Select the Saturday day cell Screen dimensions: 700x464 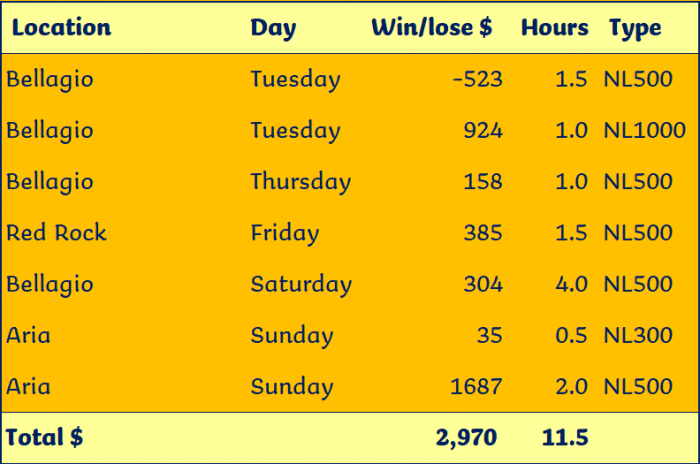pyautogui.click(x=301, y=285)
